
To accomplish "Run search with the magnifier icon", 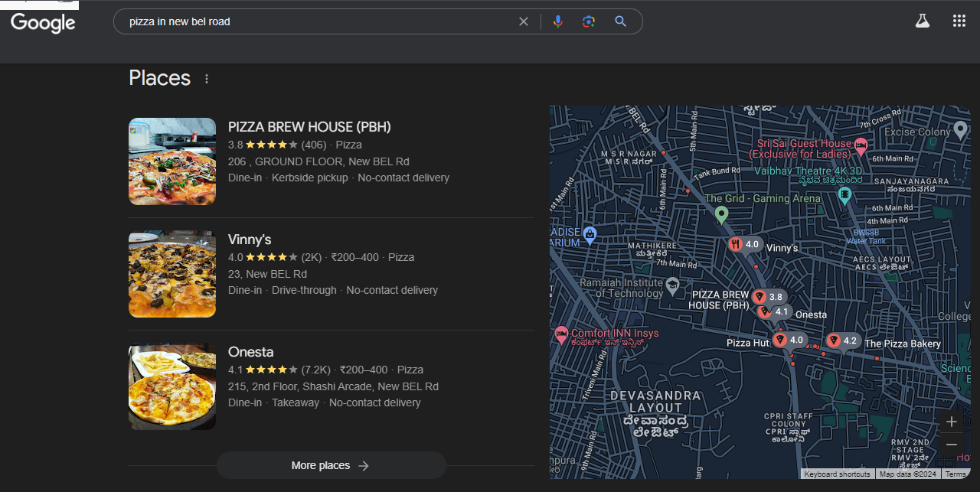I will (x=621, y=21).
